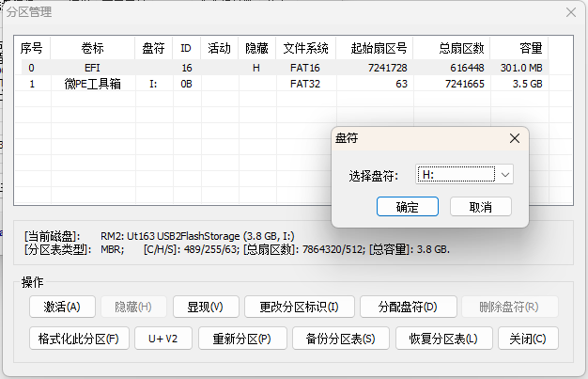Click the 确定 button in drive letter dialog
This screenshot has height=379, width=588.
click(409, 206)
